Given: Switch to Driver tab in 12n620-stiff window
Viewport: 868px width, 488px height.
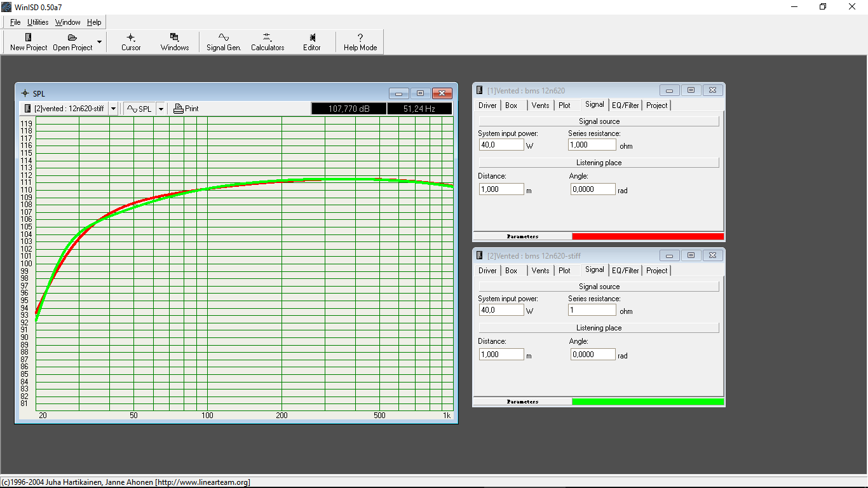Looking at the screenshot, I should tap(488, 271).
